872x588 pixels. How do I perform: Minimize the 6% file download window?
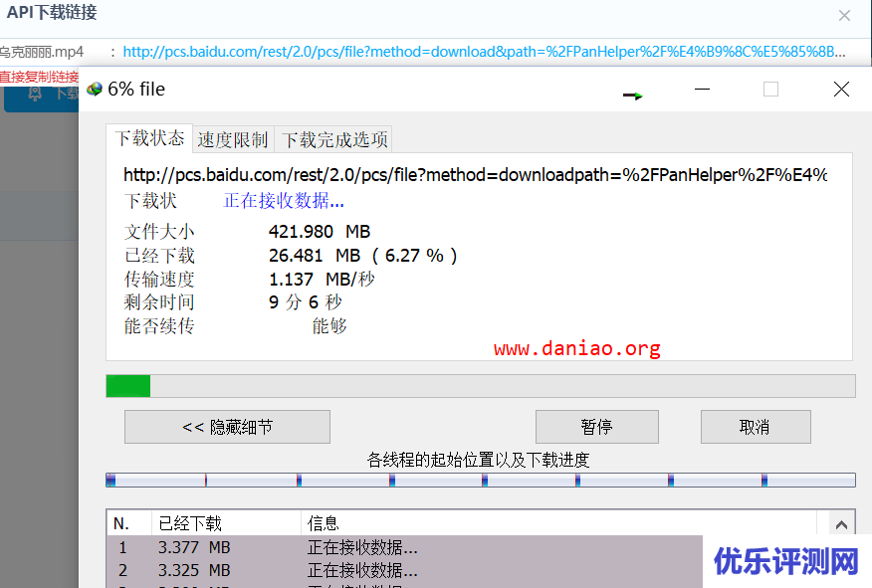(x=703, y=90)
